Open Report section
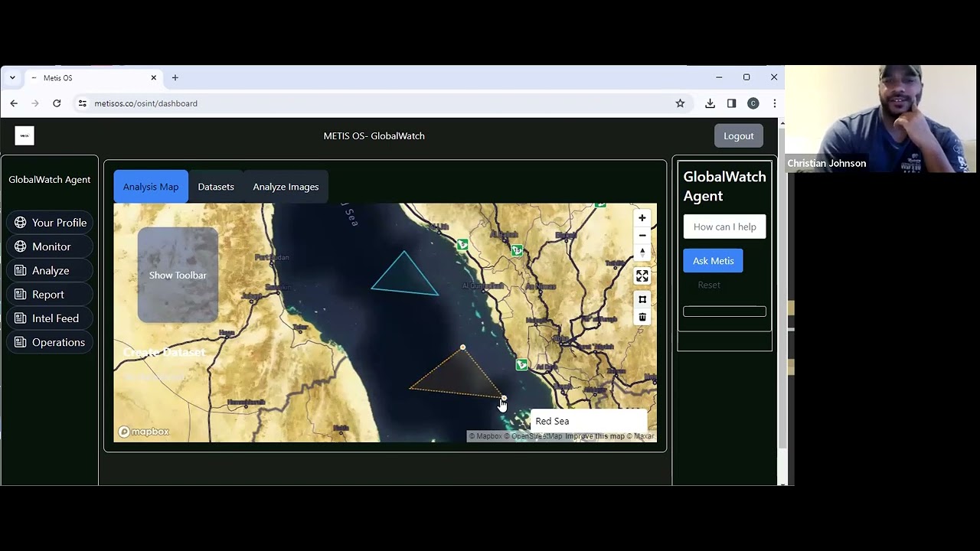Screen dimensions: 980x551 [x=50, y=295]
